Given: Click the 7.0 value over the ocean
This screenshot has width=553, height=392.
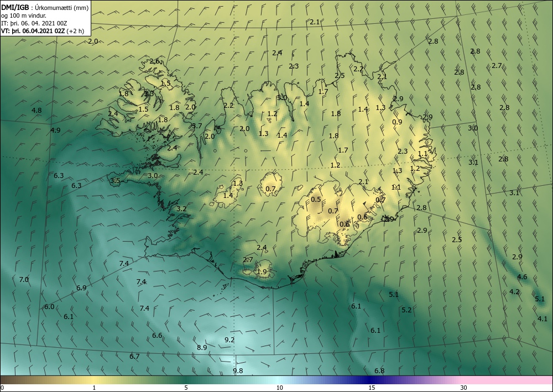Looking at the screenshot, I should (24, 280).
